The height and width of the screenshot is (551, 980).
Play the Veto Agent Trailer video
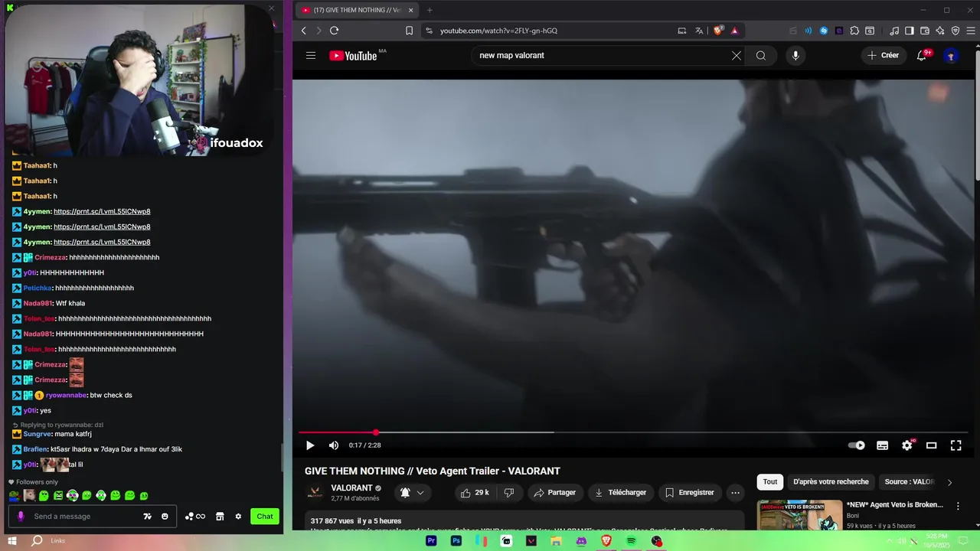pos(310,445)
